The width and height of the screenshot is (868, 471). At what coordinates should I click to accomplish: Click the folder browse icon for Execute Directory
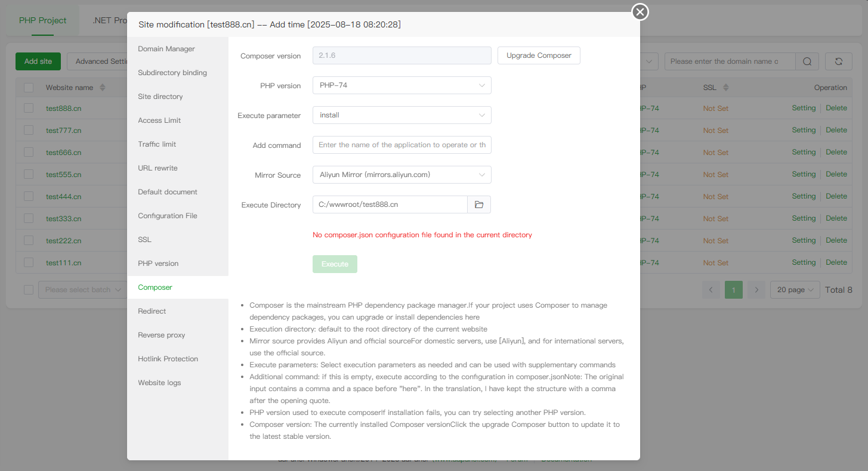pyautogui.click(x=478, y=204)
